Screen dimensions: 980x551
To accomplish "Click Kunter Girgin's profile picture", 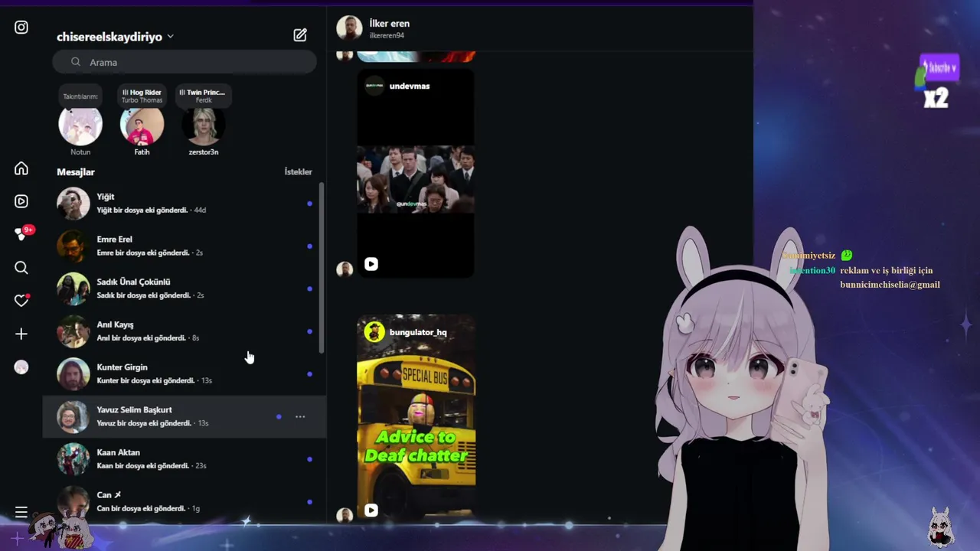I will click(x=73, y=373).
